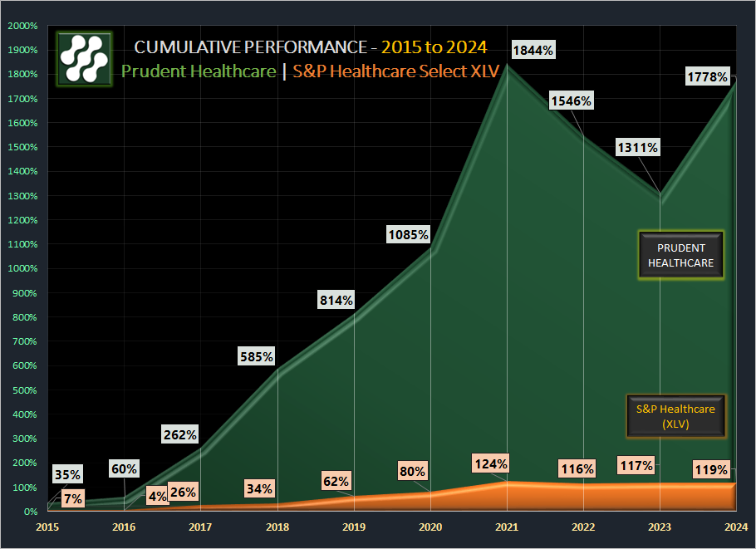Select the 814% data label
The image size is (756, 549).
click(336, 301)
